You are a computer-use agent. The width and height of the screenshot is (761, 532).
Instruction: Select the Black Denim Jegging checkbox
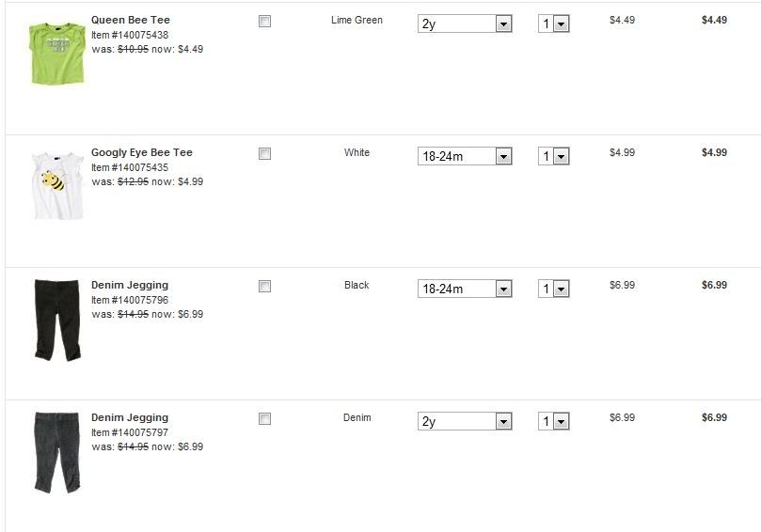coord(264,286)
